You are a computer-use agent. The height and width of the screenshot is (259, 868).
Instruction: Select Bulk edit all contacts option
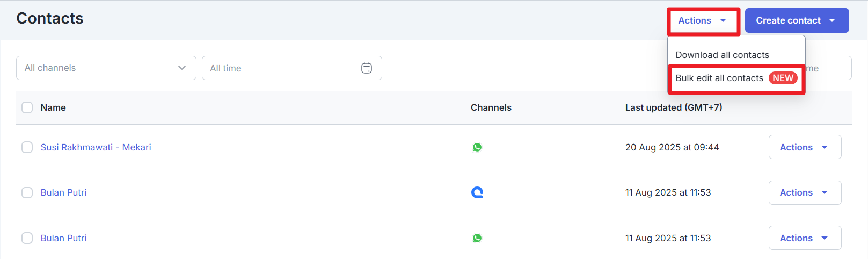click(719, 78)
